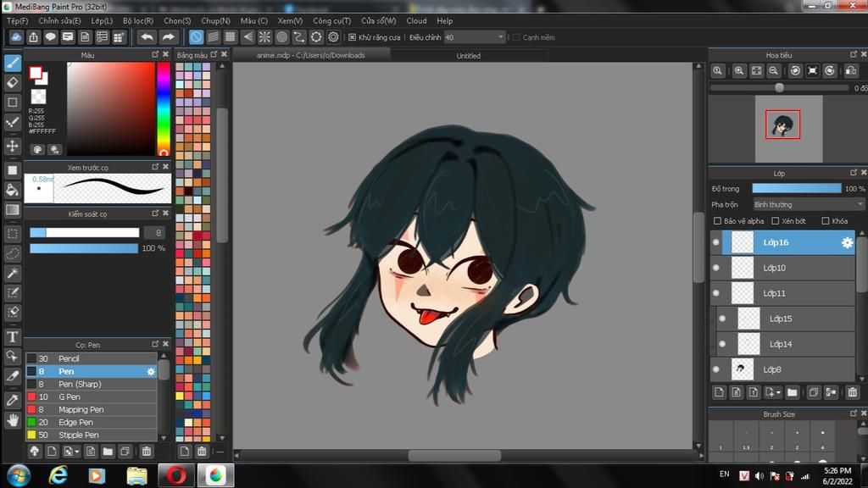This screenshot has height=488, width=868.
Task: Add a new layer folder
Action: pos(793,392)
